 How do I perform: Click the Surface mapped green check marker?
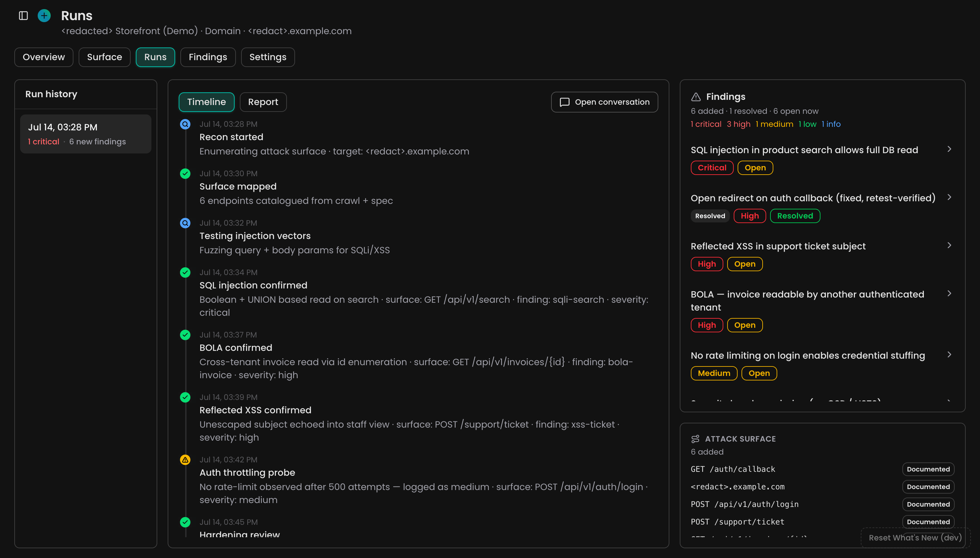(185, 174)
